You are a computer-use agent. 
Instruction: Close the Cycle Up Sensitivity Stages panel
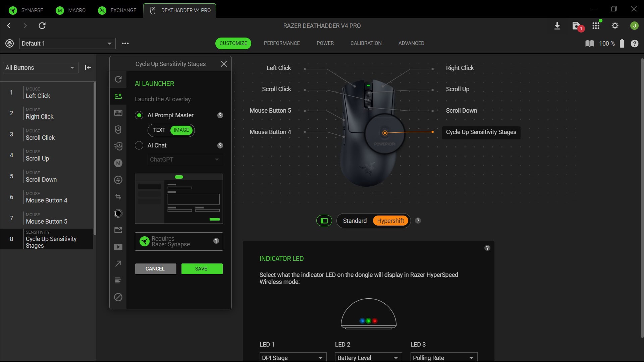(224, 64)
